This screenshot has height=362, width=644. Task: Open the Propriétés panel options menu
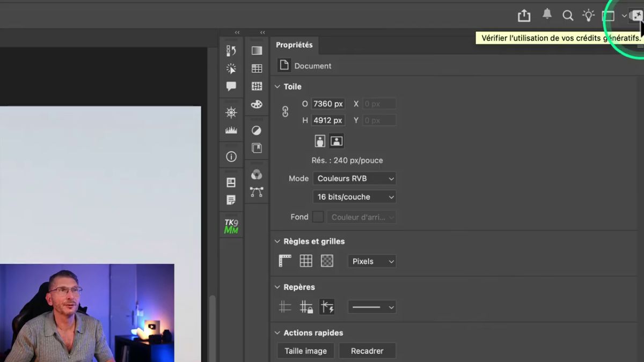point(640,47)
